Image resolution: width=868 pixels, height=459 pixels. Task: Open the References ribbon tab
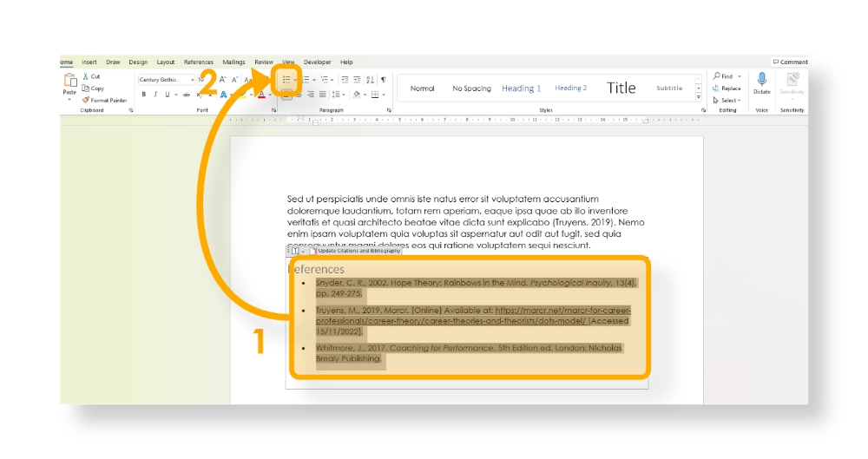(x=198, y=62)
